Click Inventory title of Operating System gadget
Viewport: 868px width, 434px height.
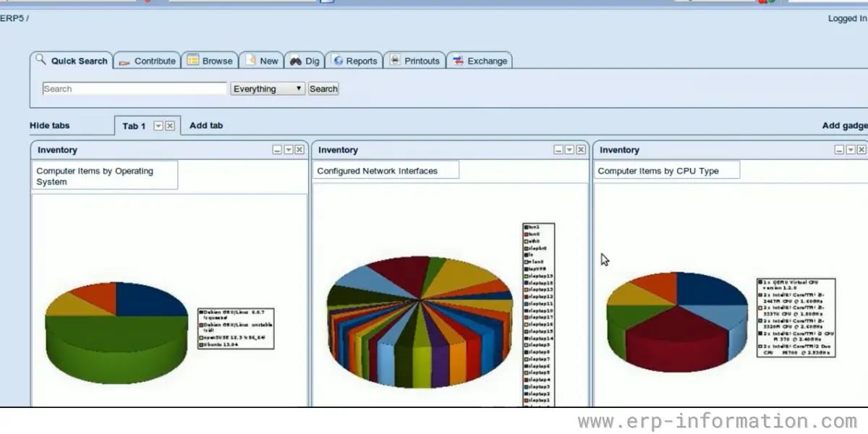(57, 150)
